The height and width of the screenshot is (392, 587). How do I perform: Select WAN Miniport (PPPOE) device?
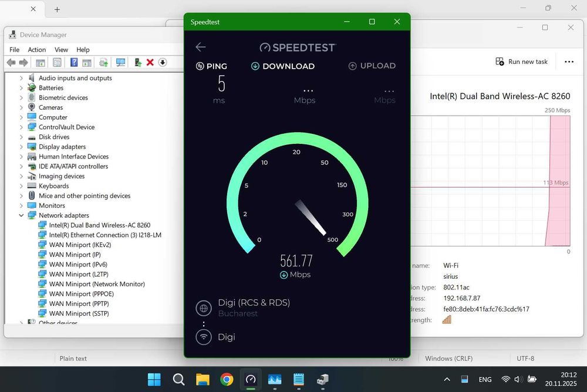[81, 294]
